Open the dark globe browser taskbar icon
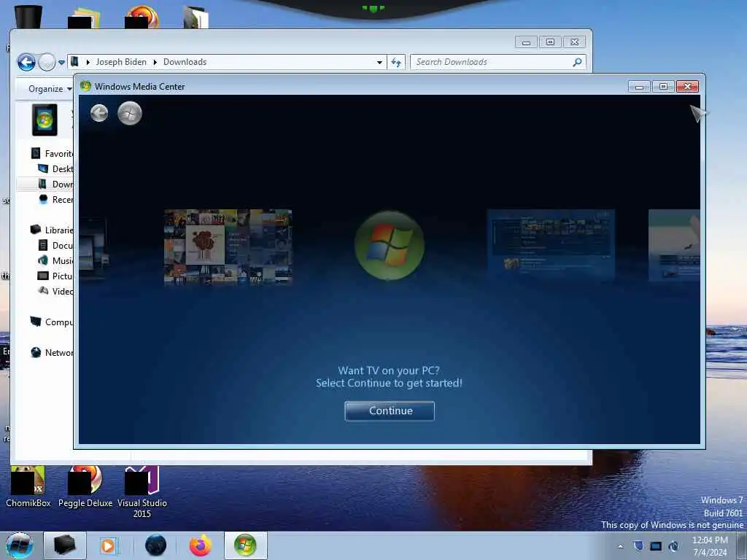Viewport: 747px width, 560px height. pos(156,545)
